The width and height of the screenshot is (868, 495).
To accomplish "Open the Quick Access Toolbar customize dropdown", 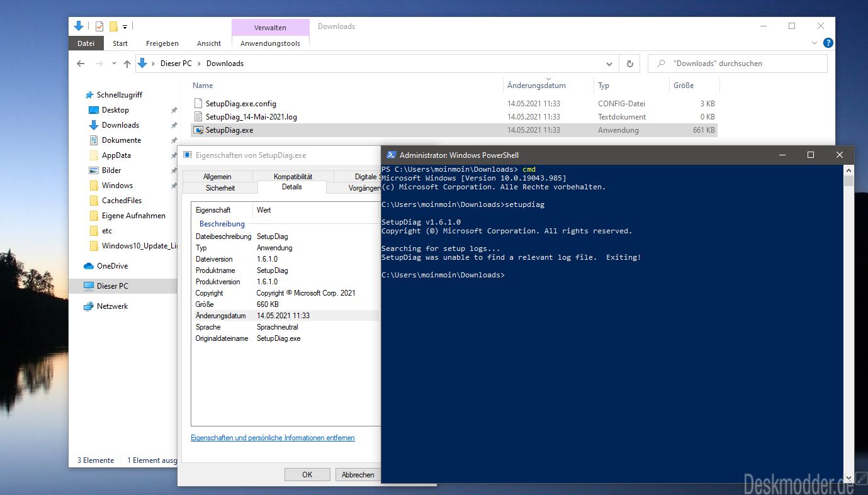I will point(125,26).
